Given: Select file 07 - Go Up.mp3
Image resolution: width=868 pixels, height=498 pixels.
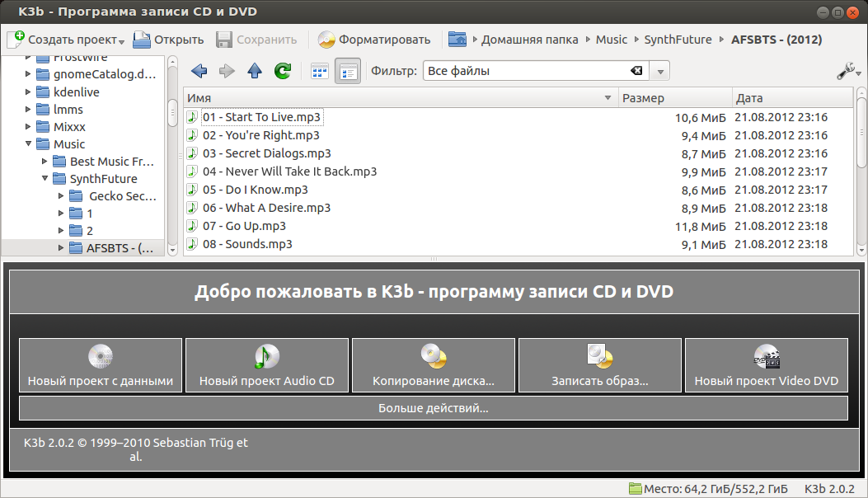Looking at the screenshot, I should (244, 226).
